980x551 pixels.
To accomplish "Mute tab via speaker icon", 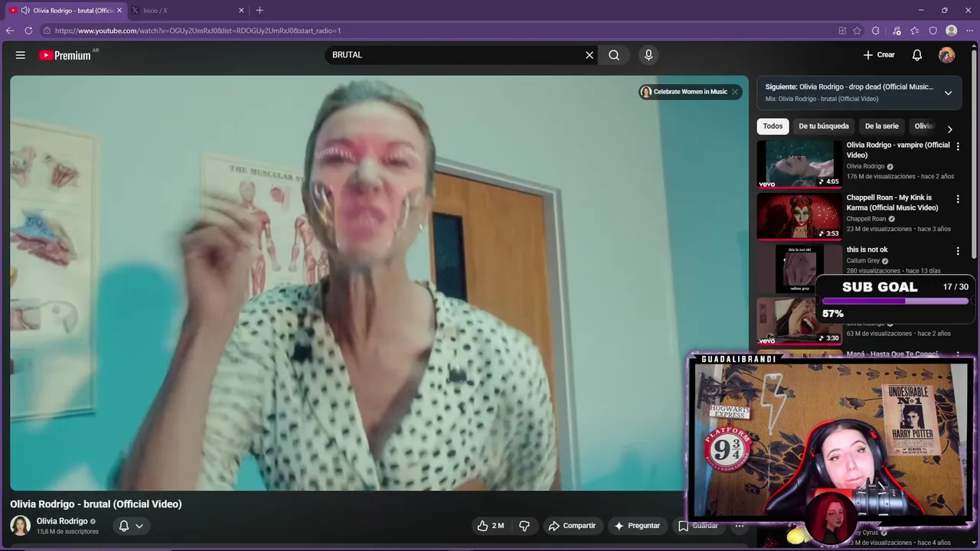I will (25, 11).
